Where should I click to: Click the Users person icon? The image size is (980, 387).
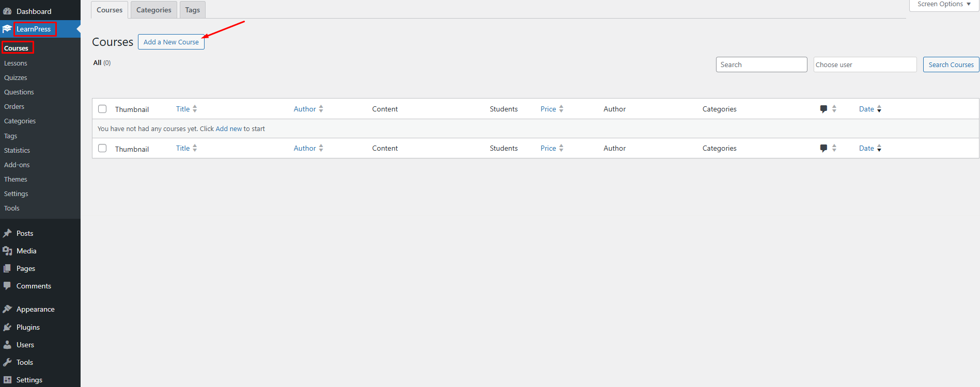[7, 345]
